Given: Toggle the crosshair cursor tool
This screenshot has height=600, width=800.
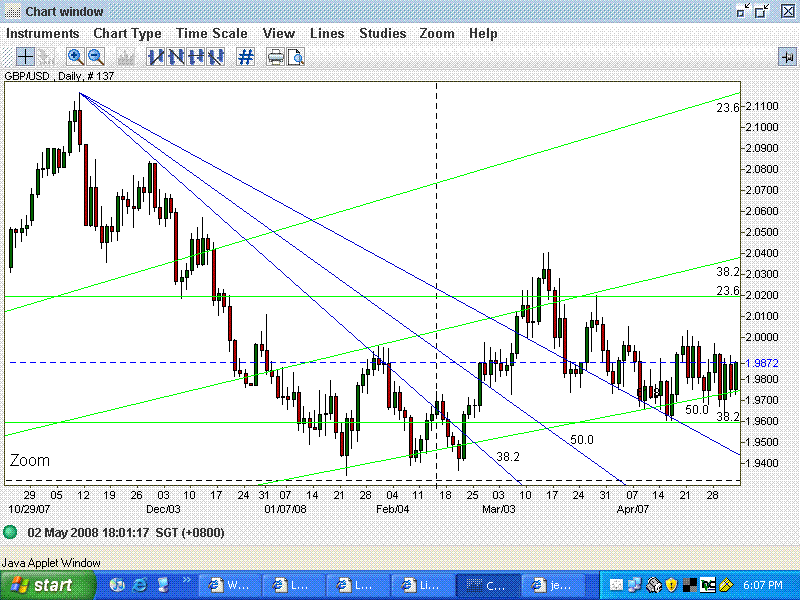Looking at the screenshot, I should click(26, 57).
